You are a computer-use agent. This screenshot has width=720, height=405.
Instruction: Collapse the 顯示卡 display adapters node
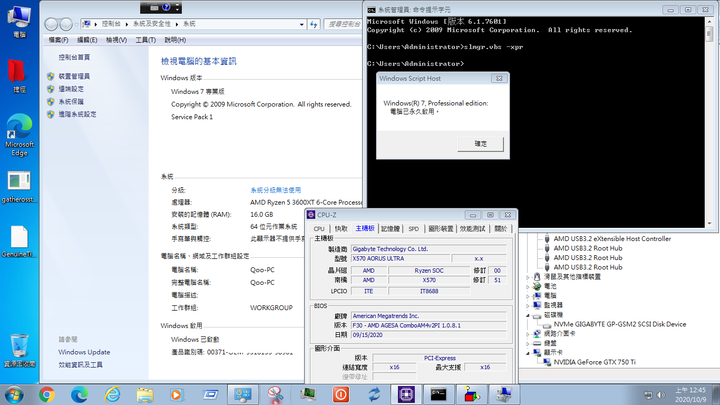[528, 353]
